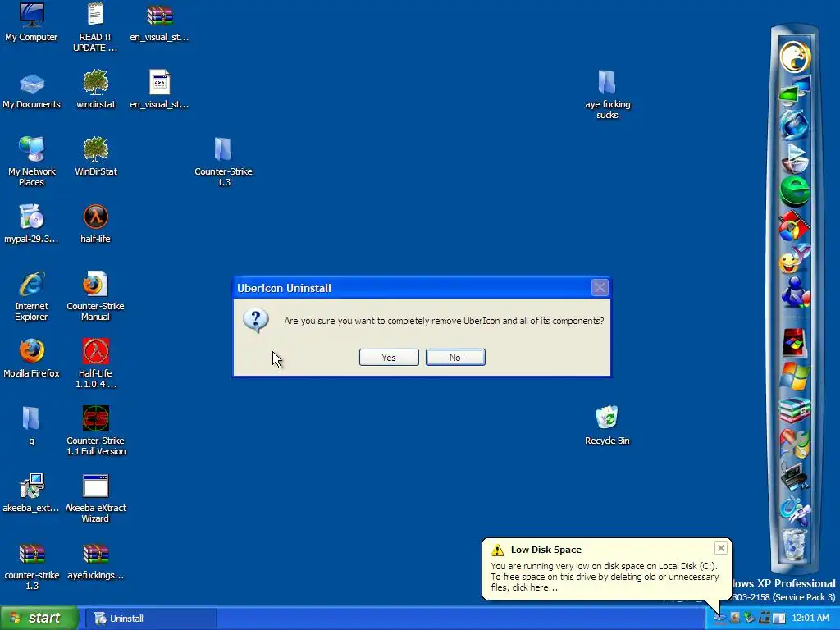This screenshot has height=630, width=840.
Task: Click the Low Disk Space balloon message
Action: 605,577
